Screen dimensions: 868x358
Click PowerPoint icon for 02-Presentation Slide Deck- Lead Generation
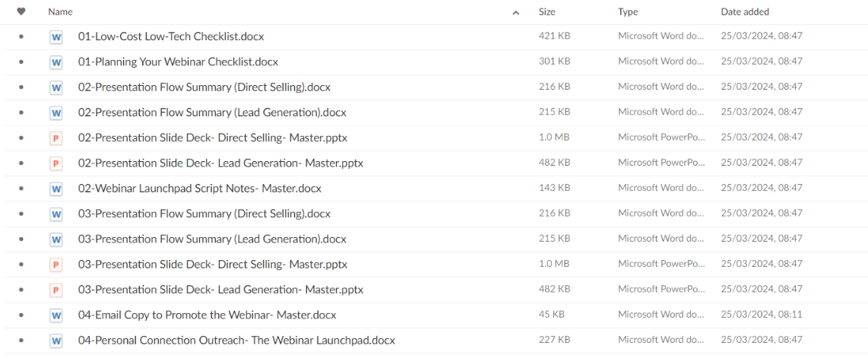click(x=55, y=163)
